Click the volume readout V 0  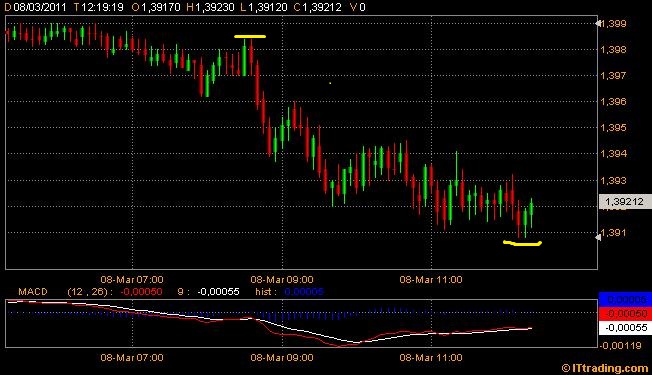357,7
